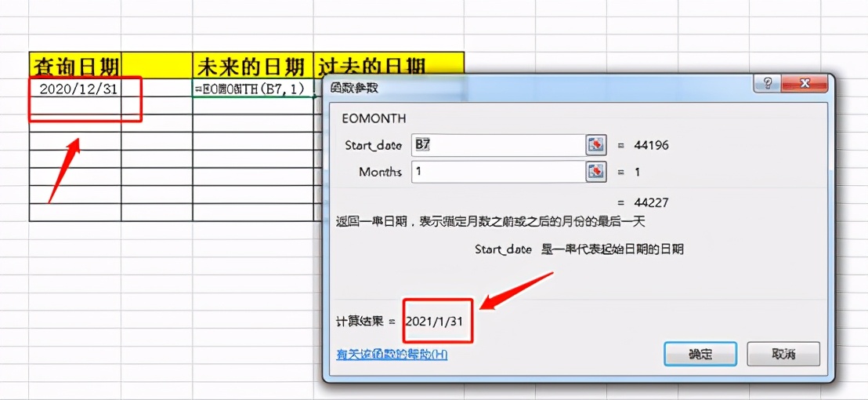
Task: Click the 44196 Start_date result value
Action: tap(653, 146)
